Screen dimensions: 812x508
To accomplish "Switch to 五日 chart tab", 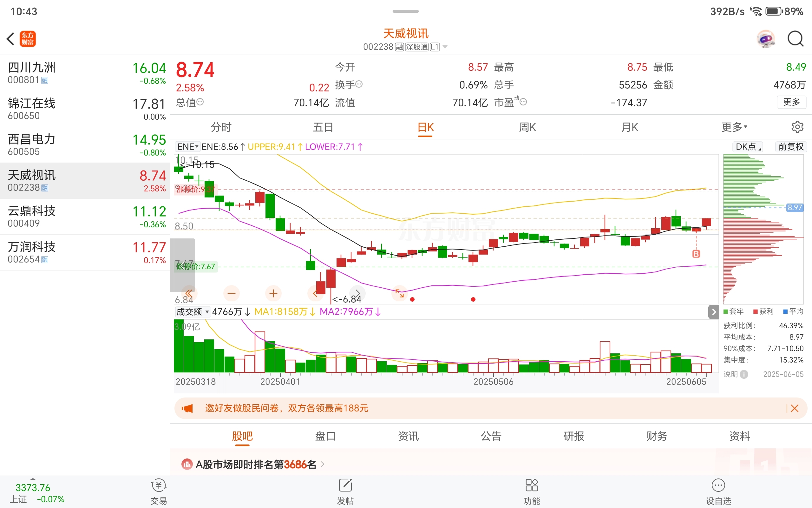I will click(323, 127).
